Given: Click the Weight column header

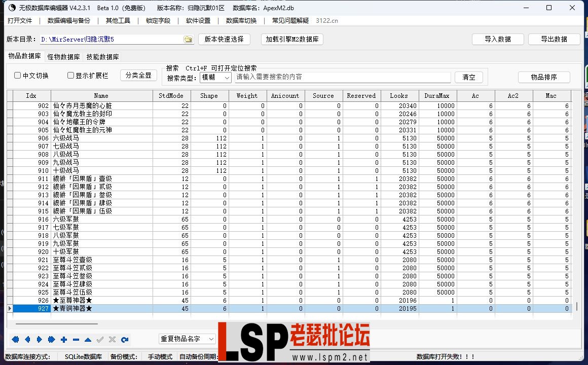Looking at the screenshot, I should tap(247, 96).
